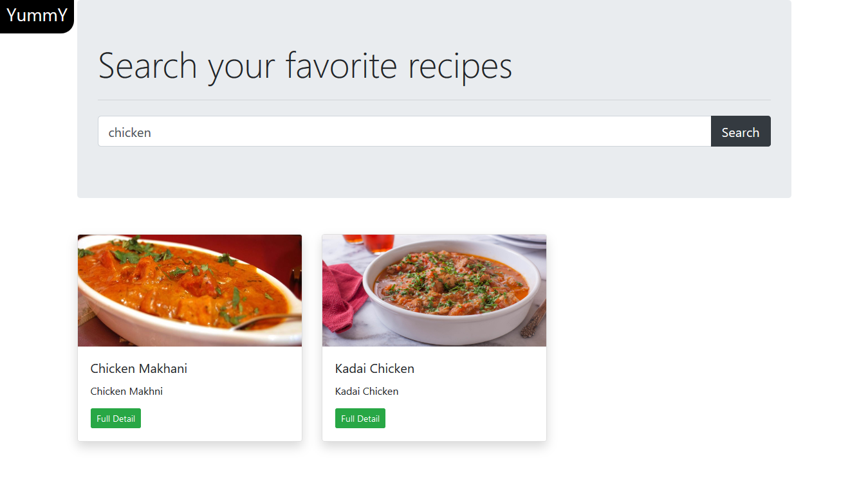
Task: Click the Search button
Action: [x=740, y=131]
